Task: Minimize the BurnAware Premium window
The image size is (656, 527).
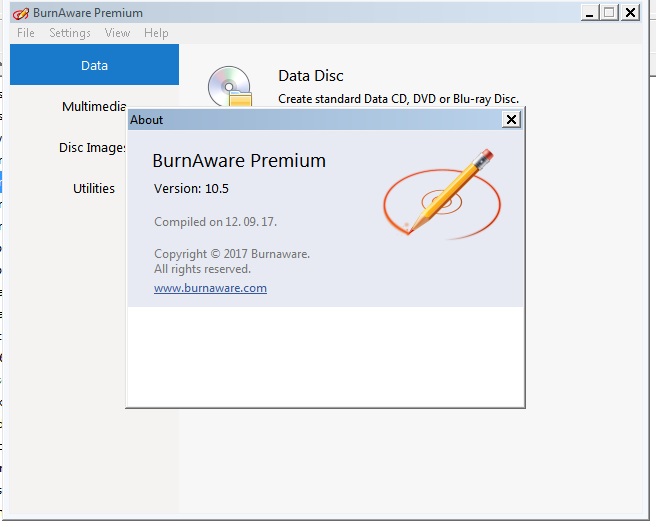Action: pos(590,13)
